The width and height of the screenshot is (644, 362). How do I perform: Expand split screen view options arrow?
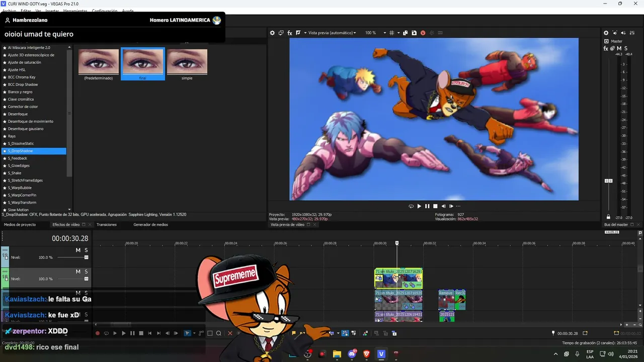(305, 33)
